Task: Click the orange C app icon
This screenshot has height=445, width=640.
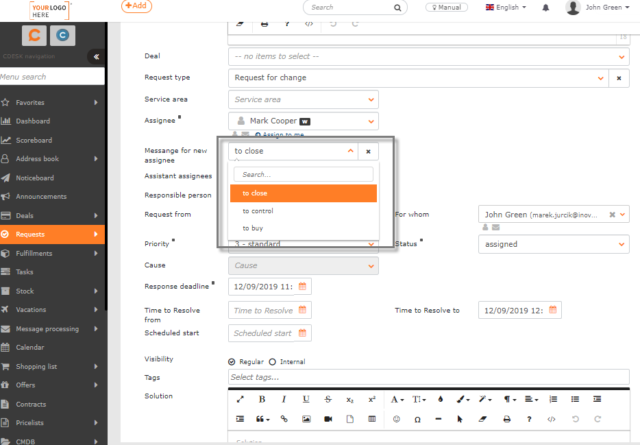Action: [x=34, y=35]
